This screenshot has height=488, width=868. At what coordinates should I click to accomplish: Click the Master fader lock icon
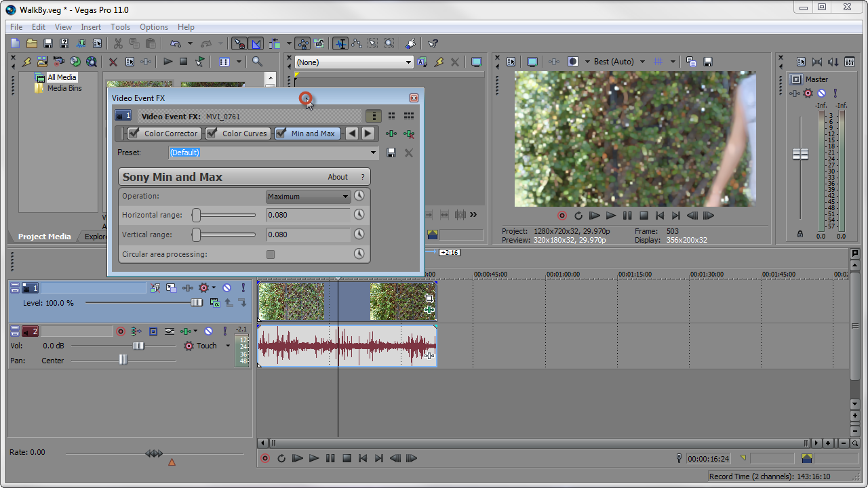click(x=800, y=234)
